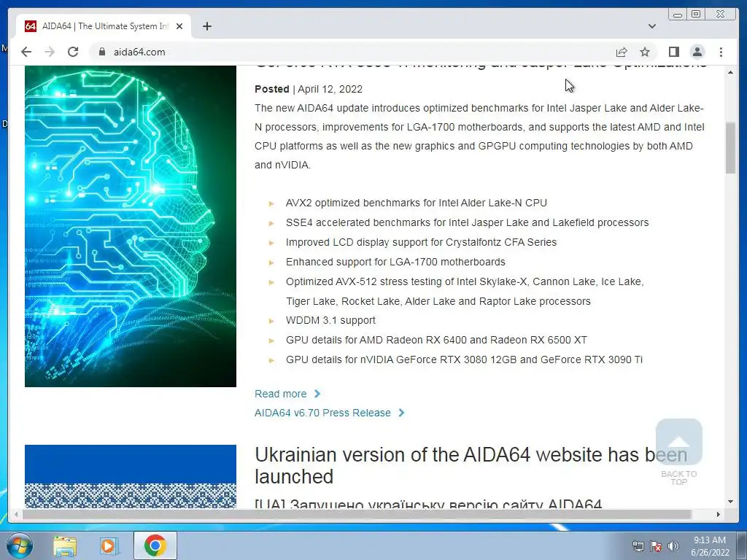Open Windows Explorer from the taskbar
This screenshot has width=747, height=560.
65,545
